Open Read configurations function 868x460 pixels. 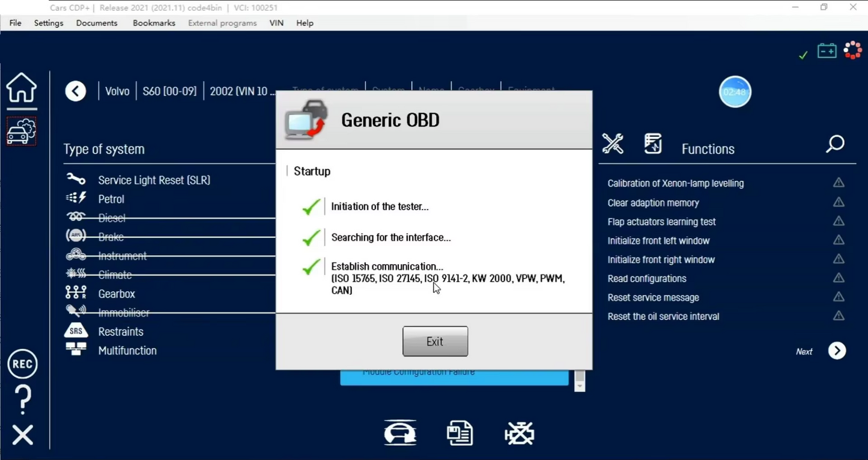[x=647, y=279]
